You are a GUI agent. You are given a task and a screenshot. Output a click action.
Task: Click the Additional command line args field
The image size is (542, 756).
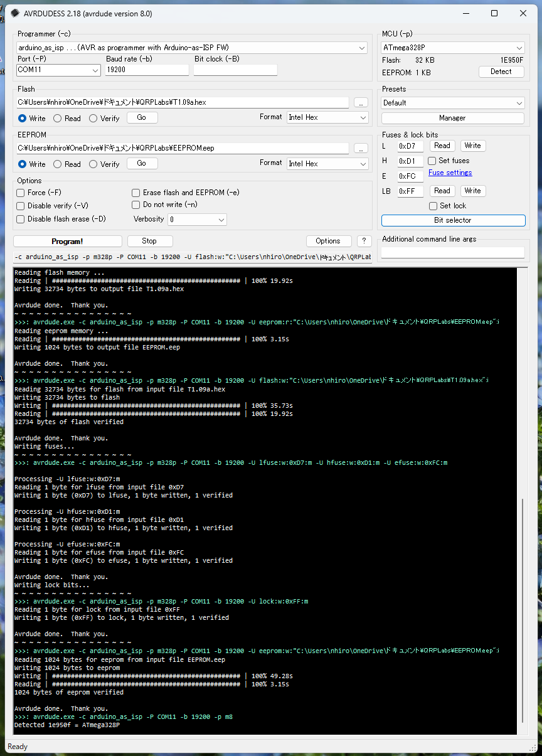coord(453,252)
